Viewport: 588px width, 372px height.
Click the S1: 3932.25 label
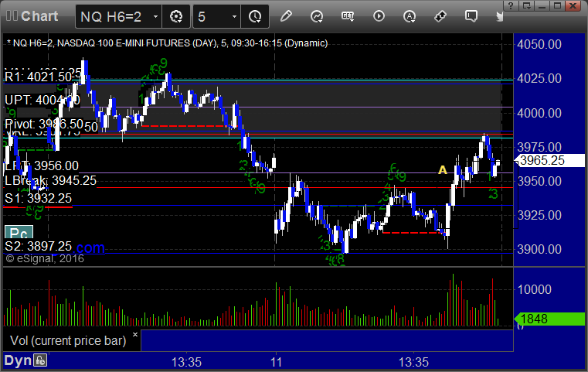(x=38, y=198)
